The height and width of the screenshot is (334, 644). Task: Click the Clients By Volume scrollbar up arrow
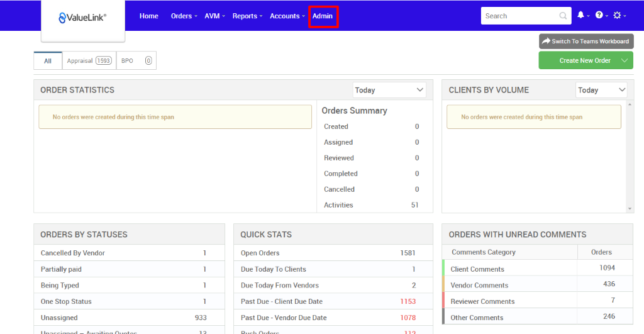[x=630, y=105]
